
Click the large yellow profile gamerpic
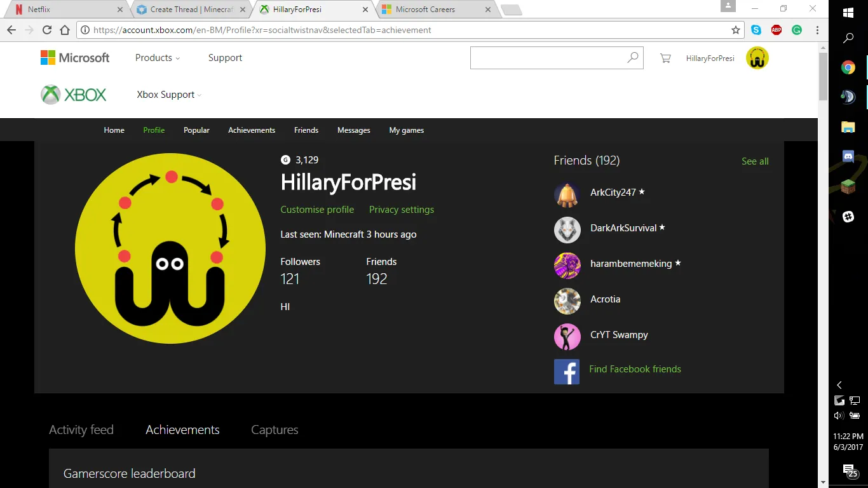point(170,248)
